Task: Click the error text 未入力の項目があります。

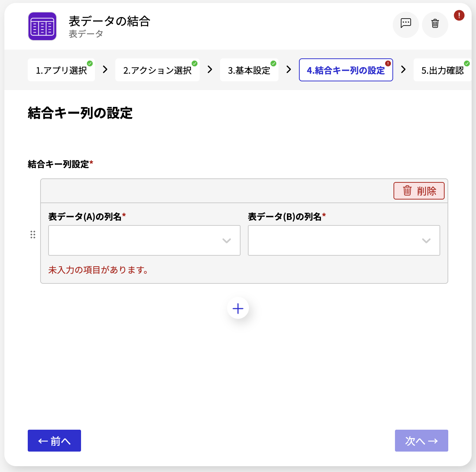Action: click(x=99, y=270)
